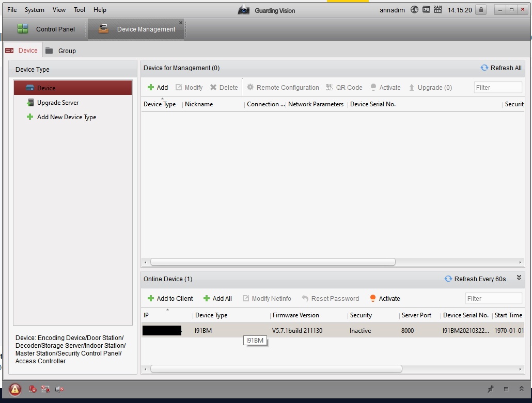Click Refresh All for managed devices
The width and height of the screenshot is (532, 403).
click(501, 68)
